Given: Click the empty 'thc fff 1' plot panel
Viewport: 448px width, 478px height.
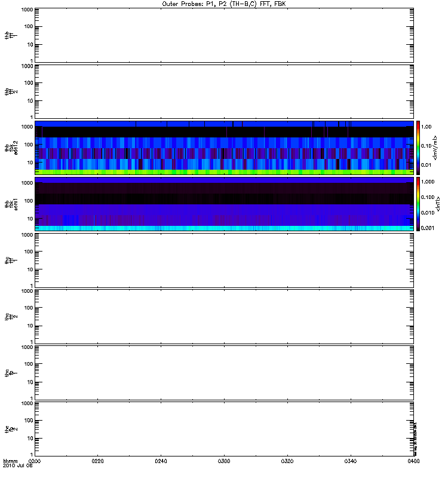Looking at the screenshot, I should pyautogui.click(x=224, y=261).
